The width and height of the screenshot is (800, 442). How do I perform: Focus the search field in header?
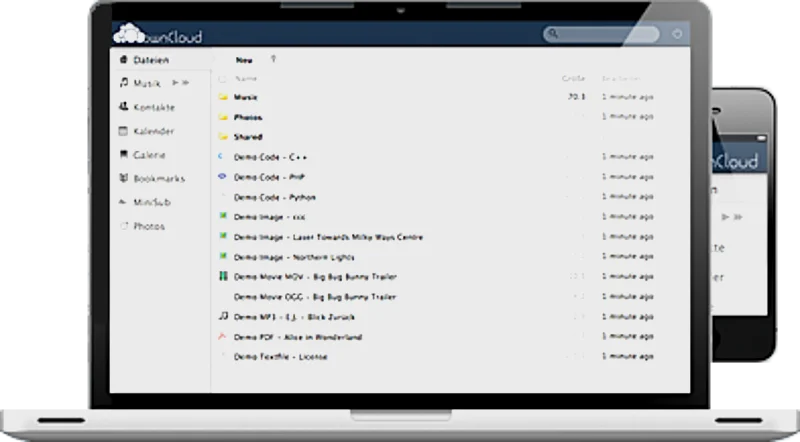(602, 34)
